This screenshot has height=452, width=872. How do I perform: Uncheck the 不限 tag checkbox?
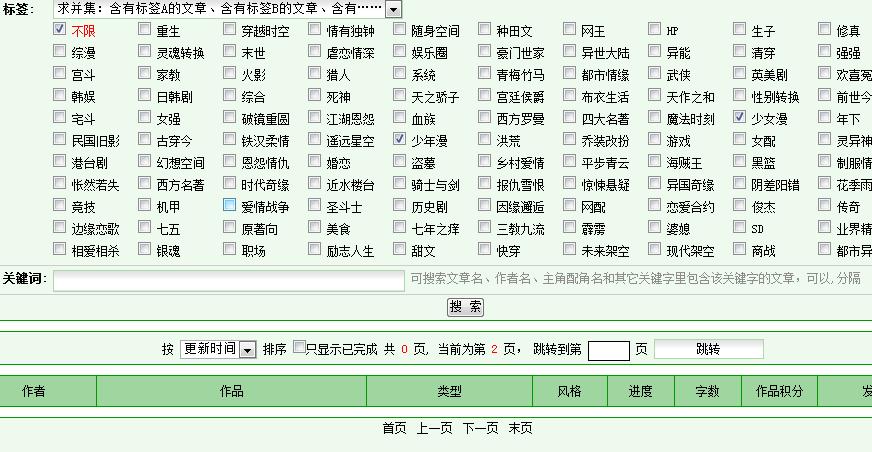pos(60,30)
